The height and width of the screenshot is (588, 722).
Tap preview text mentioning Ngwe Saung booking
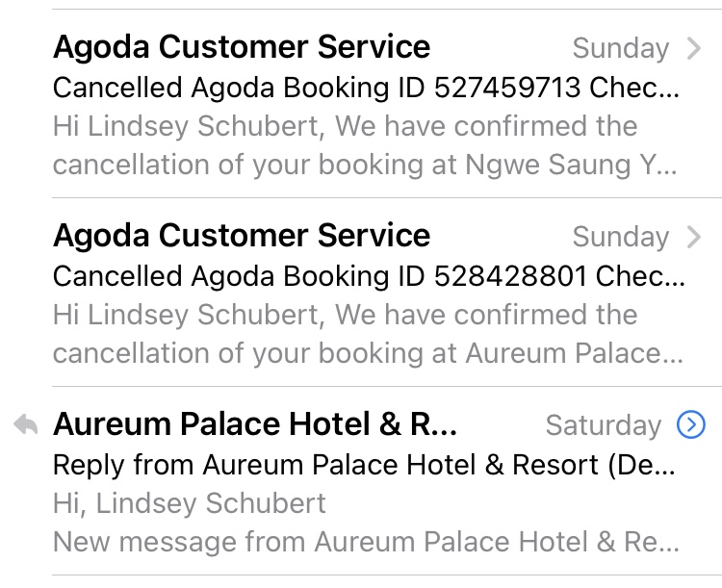(x=366, y=165)
